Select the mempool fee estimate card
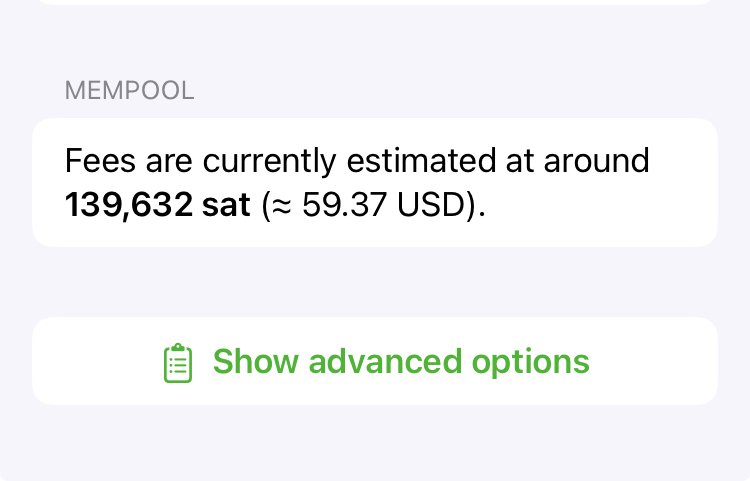Image resolution: width=750 pixels, height=481 pixels. point(375,182)
